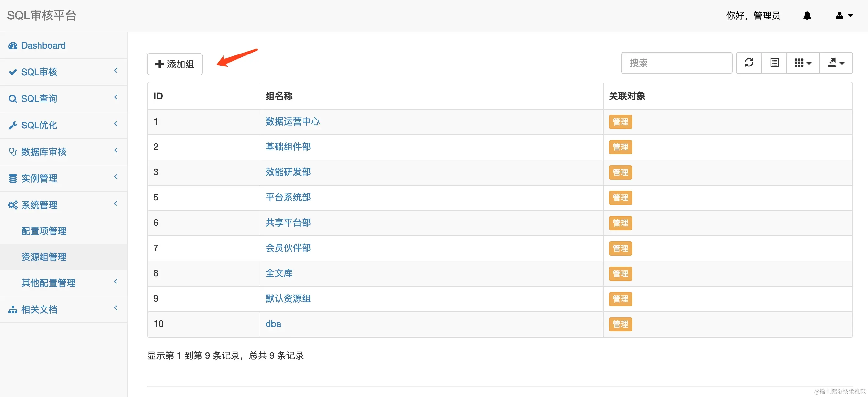Viewport: 868px width, 397px height.
Task: Collapse the 其他配置管理 chevron
Action: tap(116, 281)
